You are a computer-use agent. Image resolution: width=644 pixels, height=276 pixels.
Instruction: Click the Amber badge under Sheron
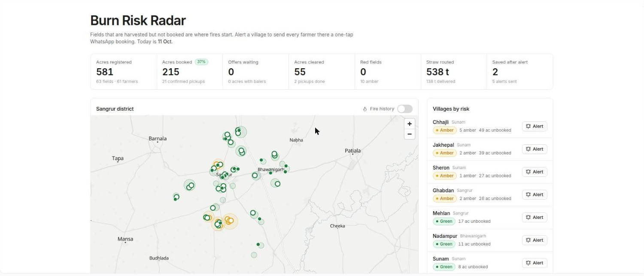click(444, 176)
